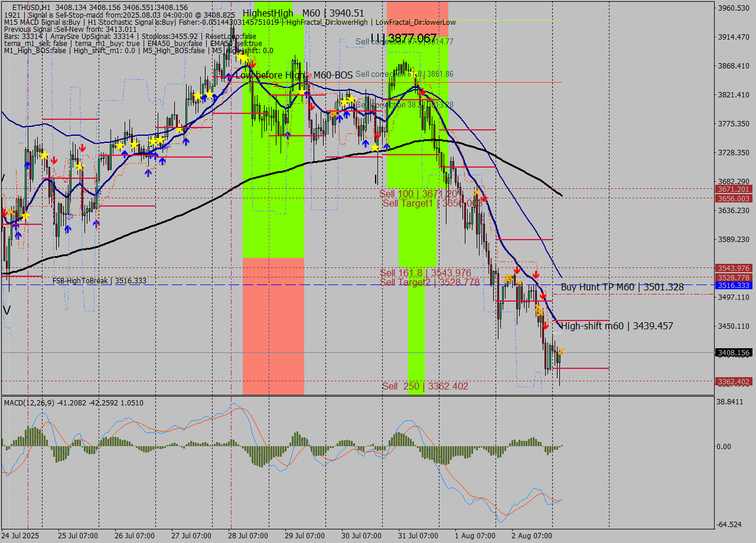Click the Sell 161.8 level label
This screenshot has height=543, width=756.
pos(425,273)
